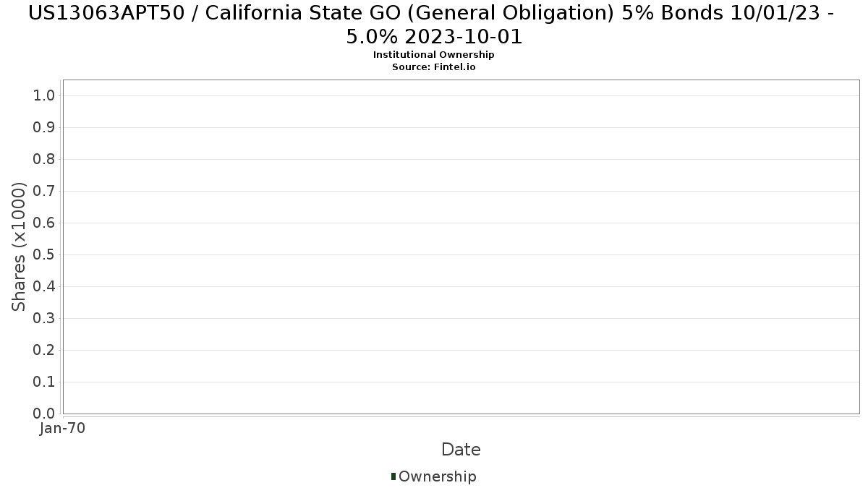The image size is (868, 488).
Task: Click the Institutional Ownership subtitle
Action: click(x=434, y=55)
